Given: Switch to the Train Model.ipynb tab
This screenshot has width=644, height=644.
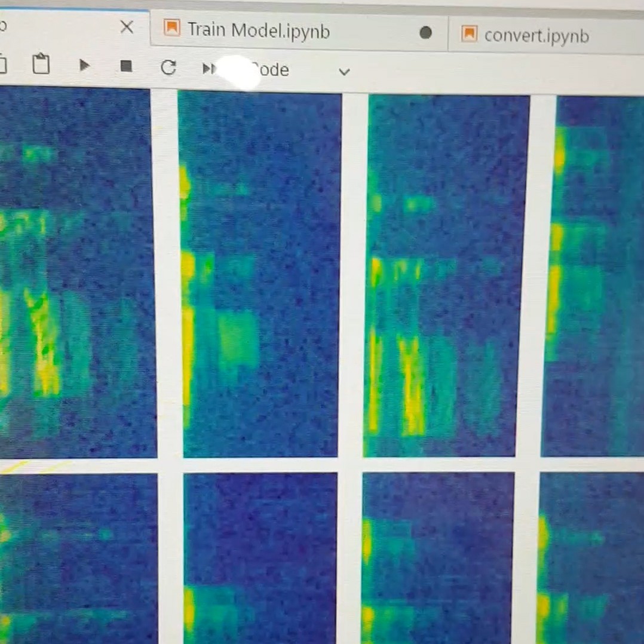Looking at the screenshot, I should tap(258, 30).
